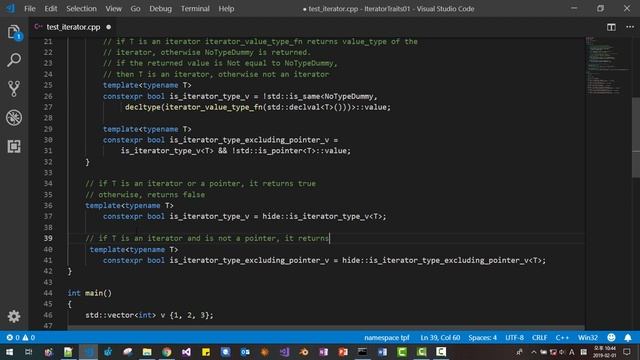Click on std::vector<int> on line 46
This screenshot has width=640, height=360.
[x=120, y=315]
